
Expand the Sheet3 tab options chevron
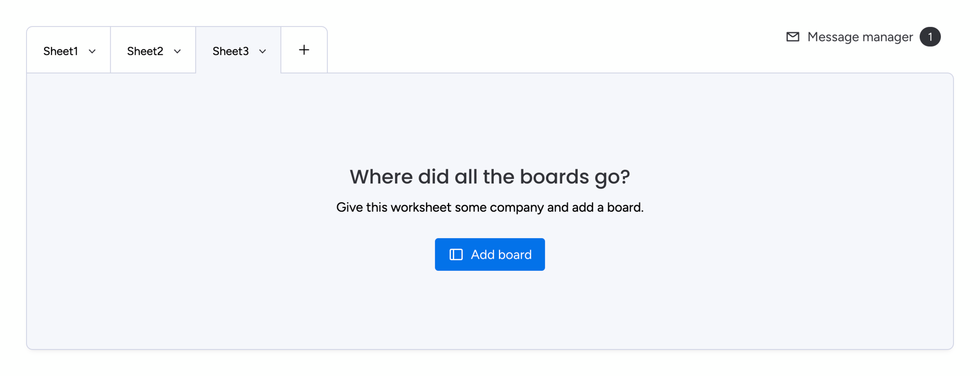point(263,51)
